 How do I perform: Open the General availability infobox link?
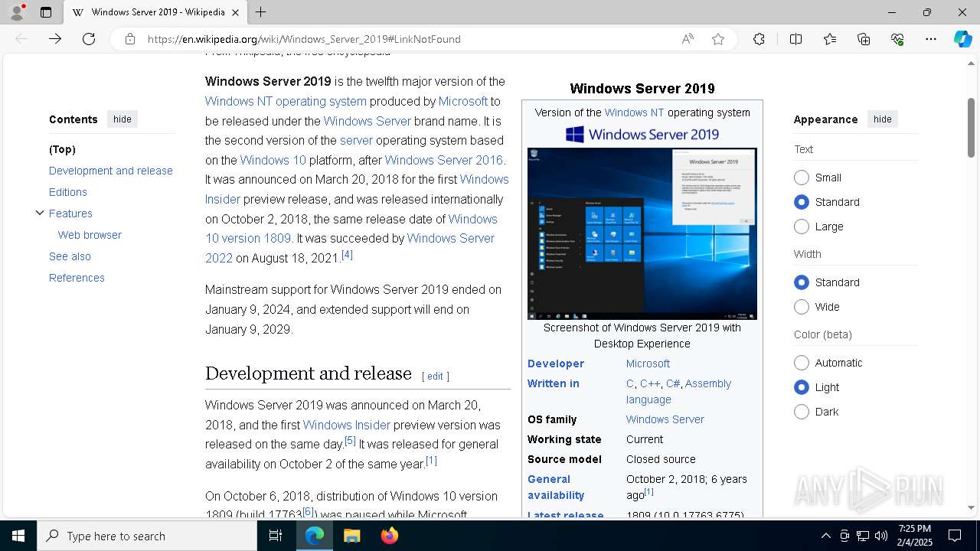(x=556, y=487)
